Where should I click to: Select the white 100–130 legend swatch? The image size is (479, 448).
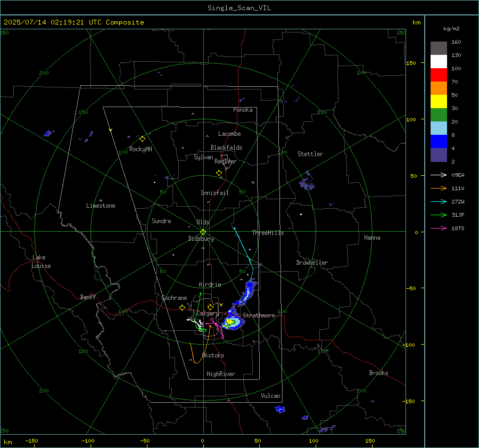click(x=439, y=62)
